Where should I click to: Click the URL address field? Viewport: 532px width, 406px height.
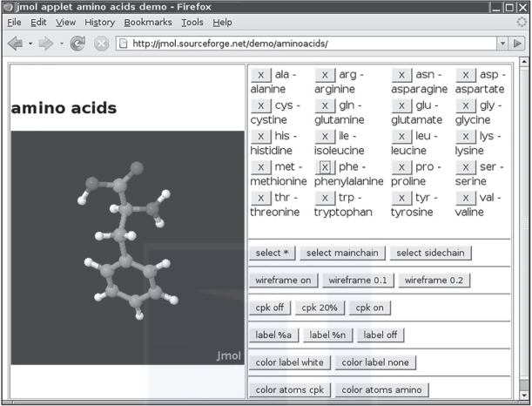(306, 44)
